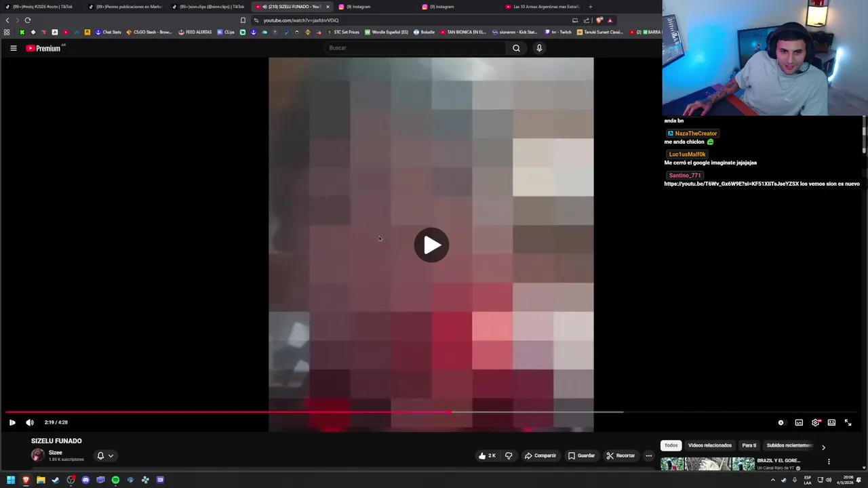Open the Windows Start menu
The width and height of the screenshot is (868, 488).
11,480
